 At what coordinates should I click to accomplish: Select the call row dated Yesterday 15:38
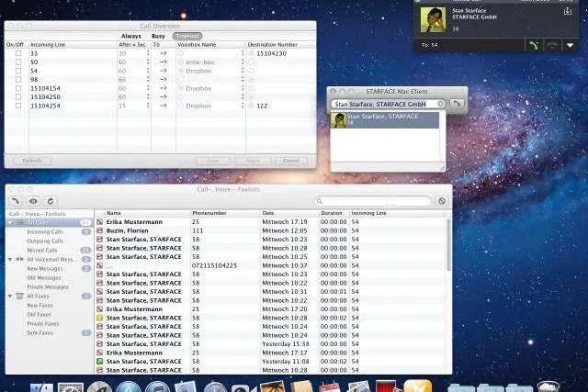coord(270,344)
